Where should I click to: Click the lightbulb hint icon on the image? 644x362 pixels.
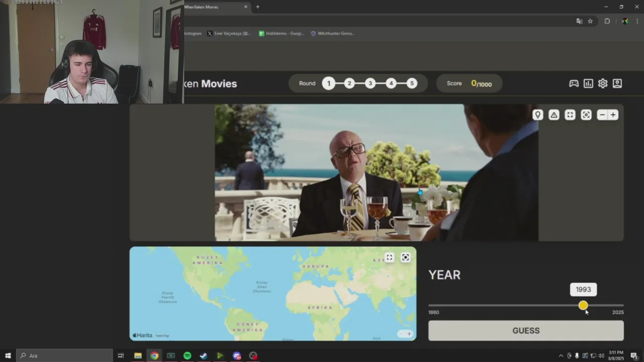tap(538, 115)
